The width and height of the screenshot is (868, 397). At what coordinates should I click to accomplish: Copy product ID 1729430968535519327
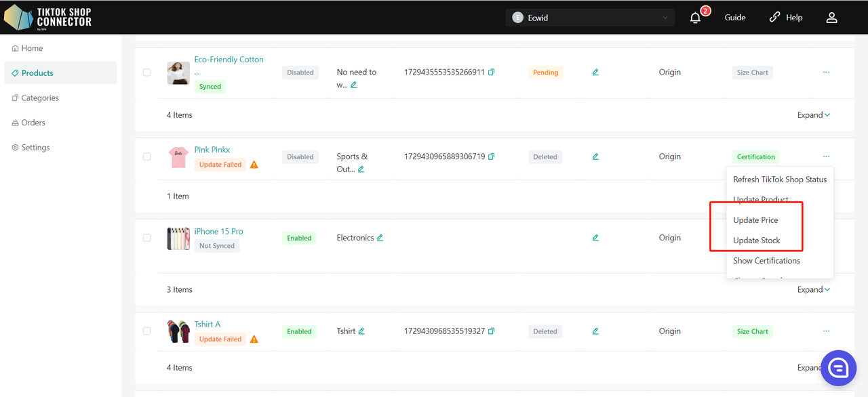492,331
